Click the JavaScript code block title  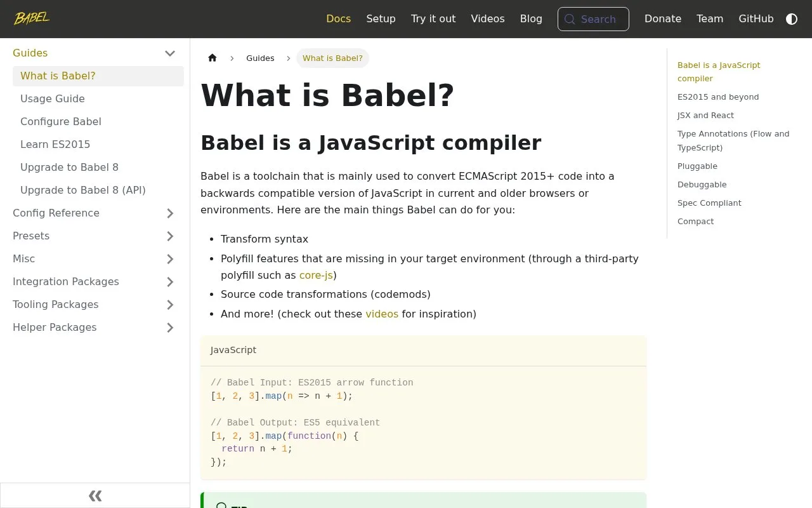point(233,351)
